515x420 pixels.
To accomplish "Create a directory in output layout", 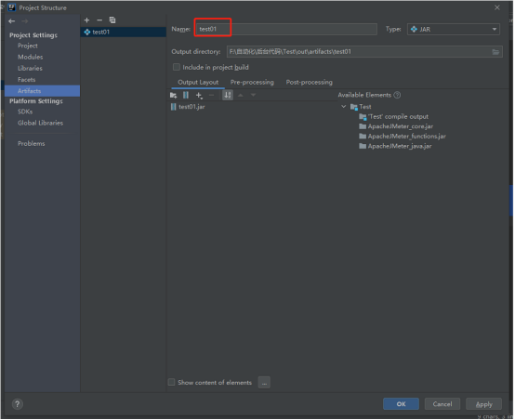I will [x=174, y=95].
